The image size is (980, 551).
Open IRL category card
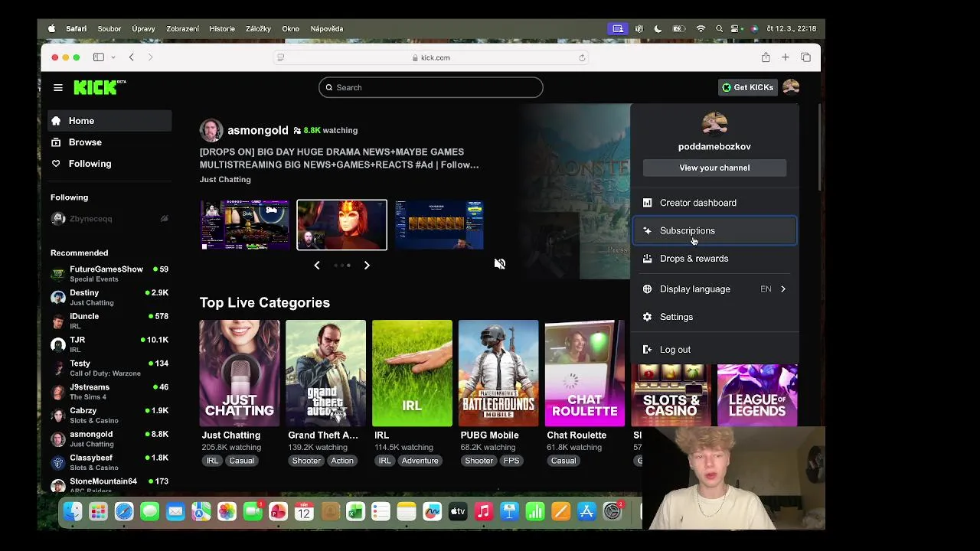click(412, 373)
